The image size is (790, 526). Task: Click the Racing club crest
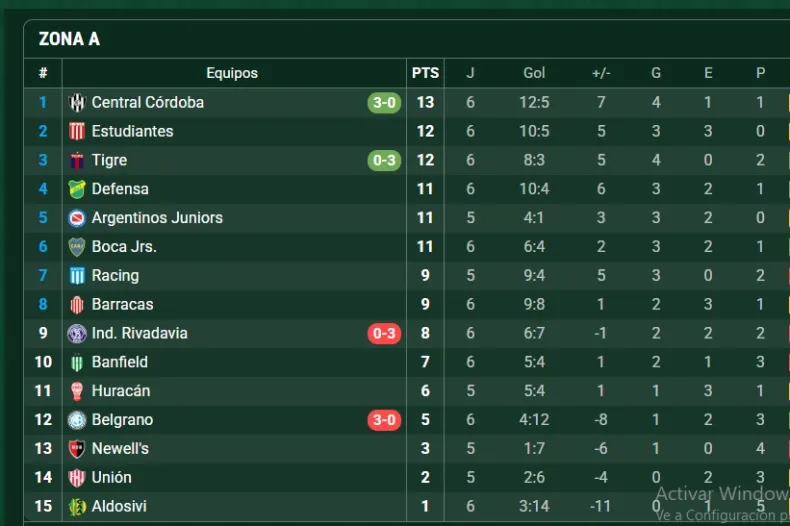pos(77,276)
